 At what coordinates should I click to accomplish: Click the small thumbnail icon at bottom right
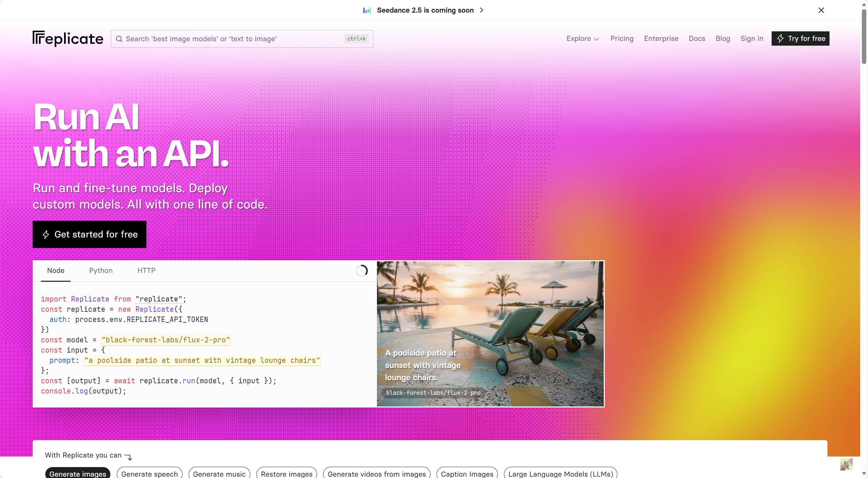(x=847, y=464)
